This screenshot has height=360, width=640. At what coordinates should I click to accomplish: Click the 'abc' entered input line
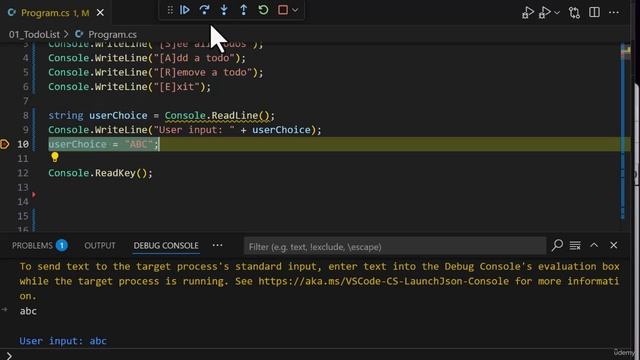(28, 311)
